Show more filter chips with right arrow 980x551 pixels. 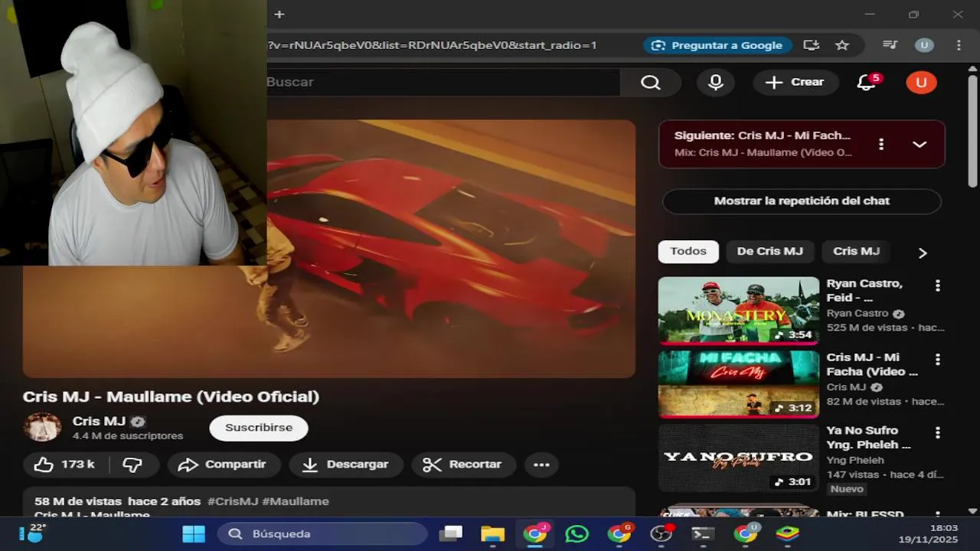923,253
